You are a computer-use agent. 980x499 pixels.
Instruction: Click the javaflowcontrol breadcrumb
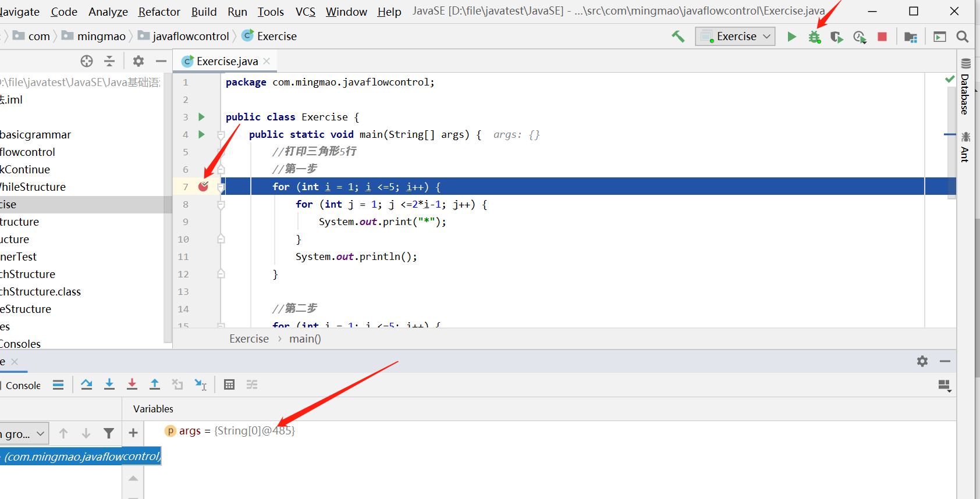(x=184, y=36)
